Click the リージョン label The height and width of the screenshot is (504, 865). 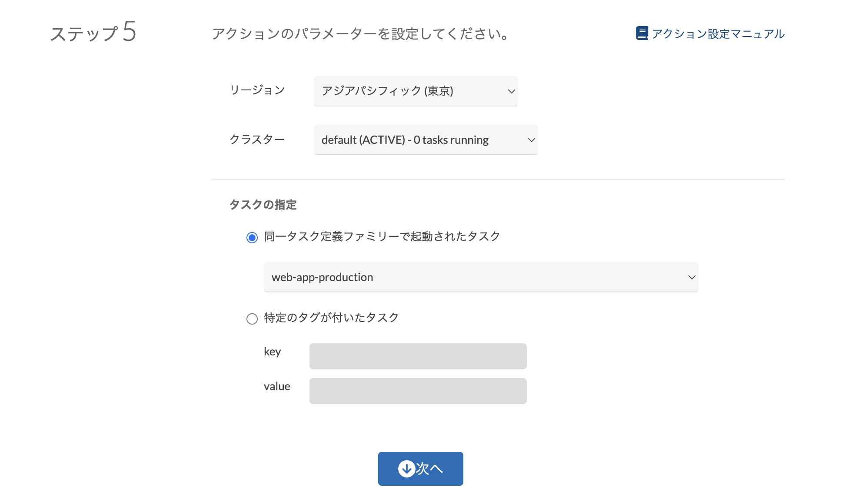257,90
